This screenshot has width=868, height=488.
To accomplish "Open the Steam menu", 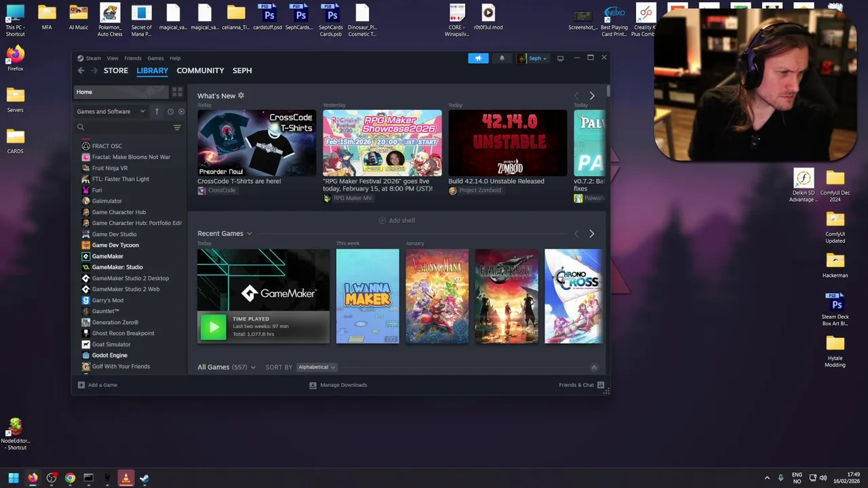I will pyautogui.click(x=94, y=58).
